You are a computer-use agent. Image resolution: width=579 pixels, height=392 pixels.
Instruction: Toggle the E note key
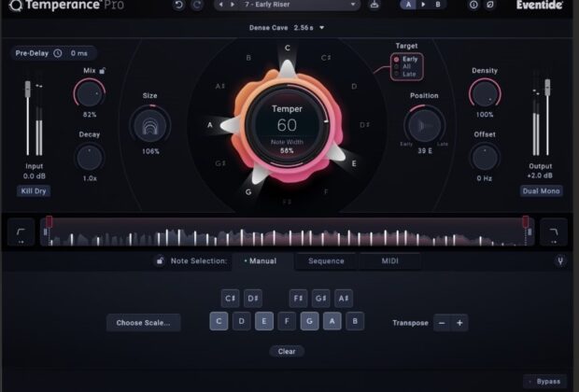(x=264, y=321)
